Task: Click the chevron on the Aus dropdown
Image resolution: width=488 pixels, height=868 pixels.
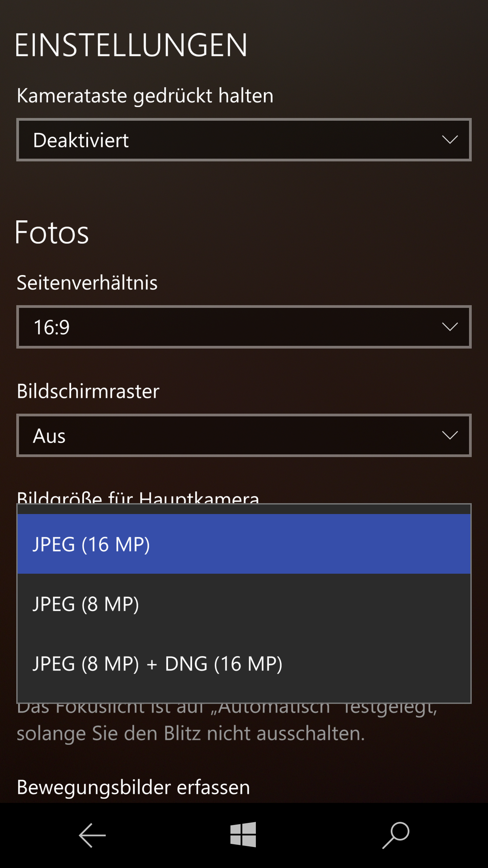Action: click(450, 435)
